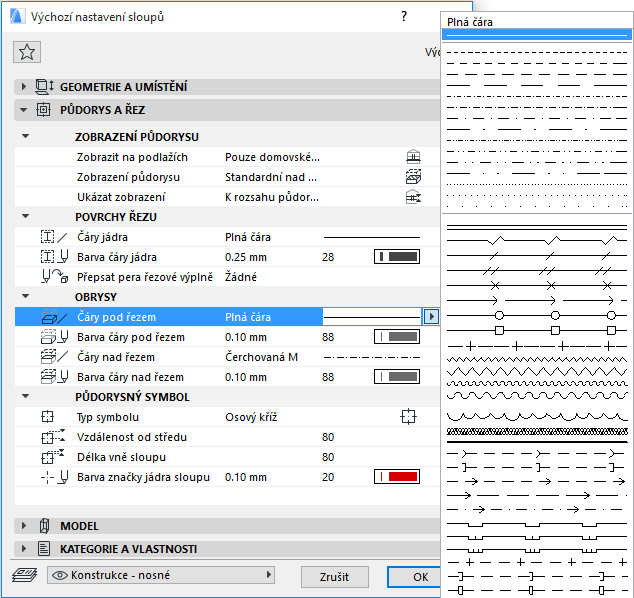Choose the line type with circles
Image resolution: width=634 pixels, height=598 pixels.
click(x=537, y=315)
